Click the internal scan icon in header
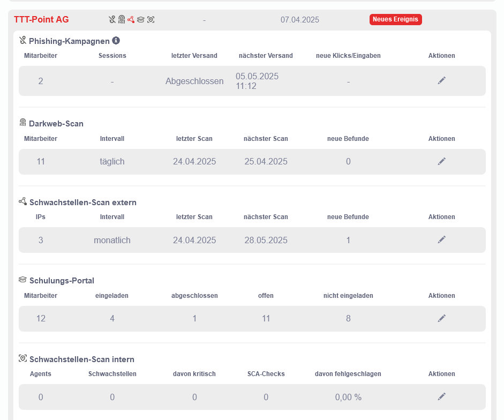Image resolution: width=504 pixels, height=420 pixels. tap(151, 20)
